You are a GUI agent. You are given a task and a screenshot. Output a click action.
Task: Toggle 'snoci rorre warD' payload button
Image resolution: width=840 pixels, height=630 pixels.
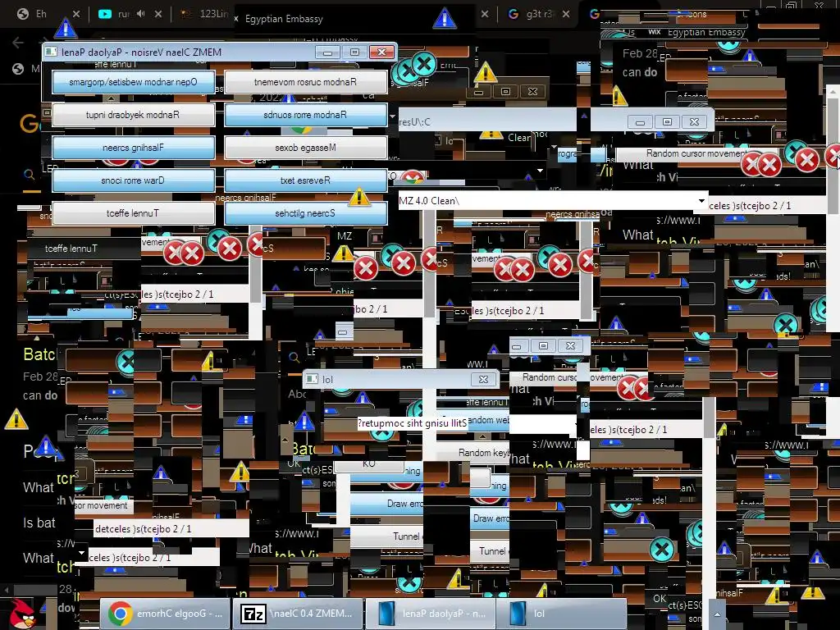point(134,180)
